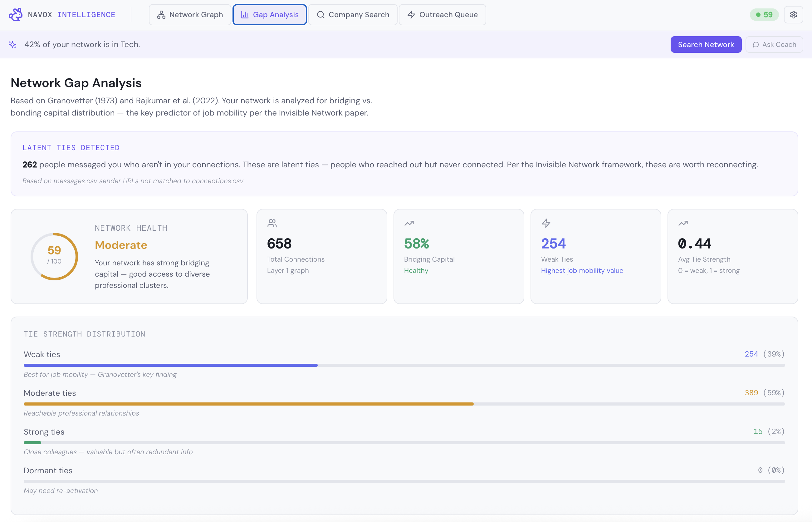The width and height of the screenshot is (812, 522).
Task: Click the Moderate ties orange progress bar
Action: pyautogui.click(x=248, y=404)
